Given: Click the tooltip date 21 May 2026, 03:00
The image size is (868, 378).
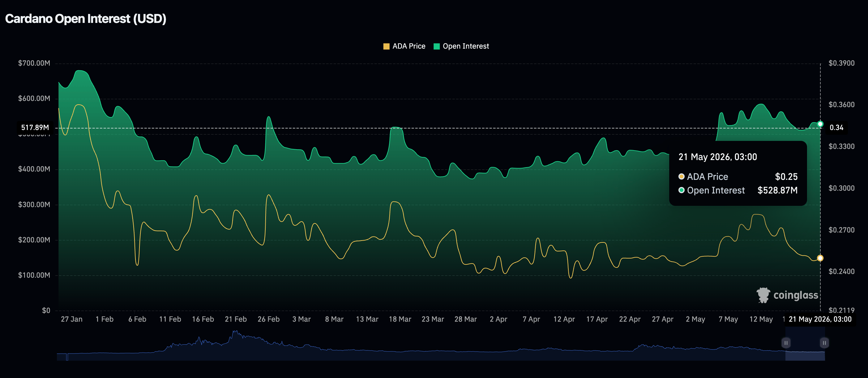Looking at the screenshot, I should coord(717,157).
